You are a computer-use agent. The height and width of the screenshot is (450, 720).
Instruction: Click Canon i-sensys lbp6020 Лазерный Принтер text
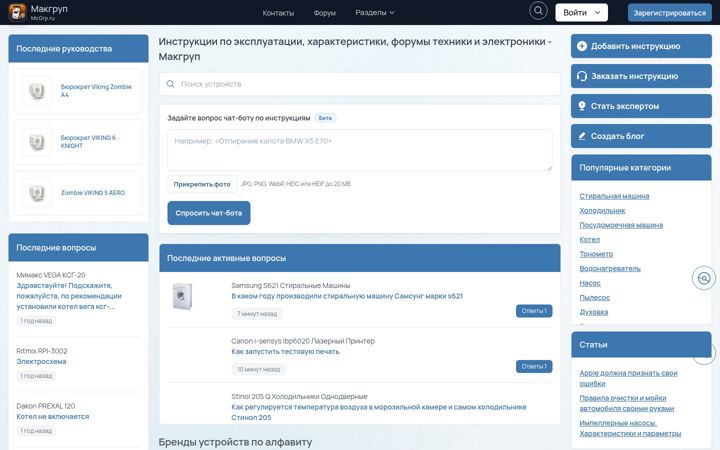(x=303, y=341)
